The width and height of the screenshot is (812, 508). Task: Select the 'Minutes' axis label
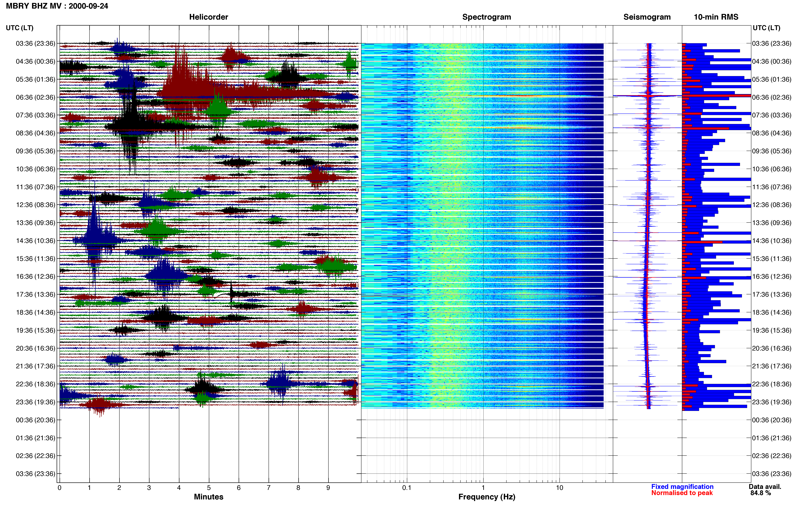coord(209,497)
